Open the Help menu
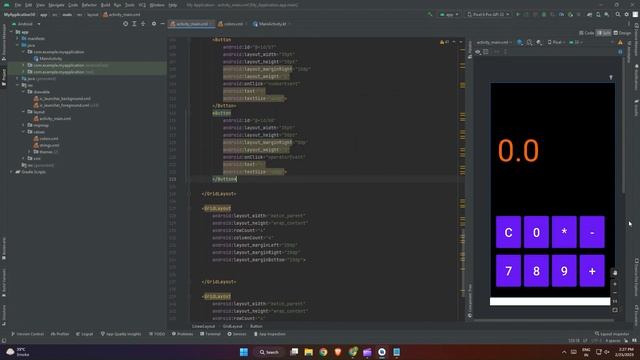The width and height of the screenshot is (640, 360). click(x=173, y=5)
